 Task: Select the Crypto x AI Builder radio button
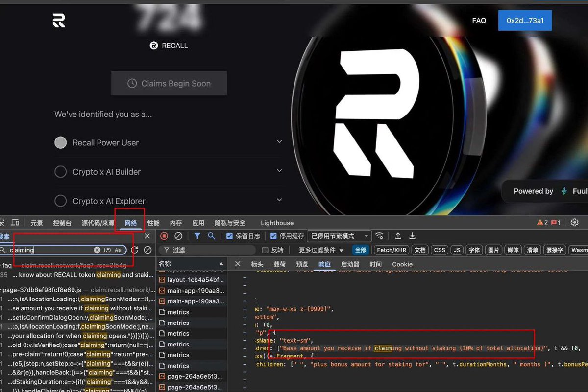point(60,172)
